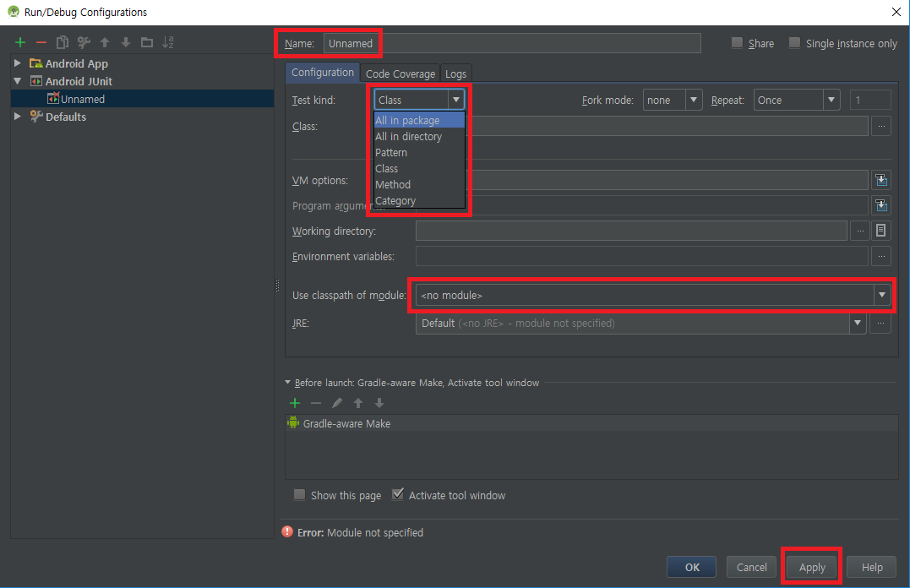
Task: Choose All in package from the list
Action: click(x=419, y=120)
